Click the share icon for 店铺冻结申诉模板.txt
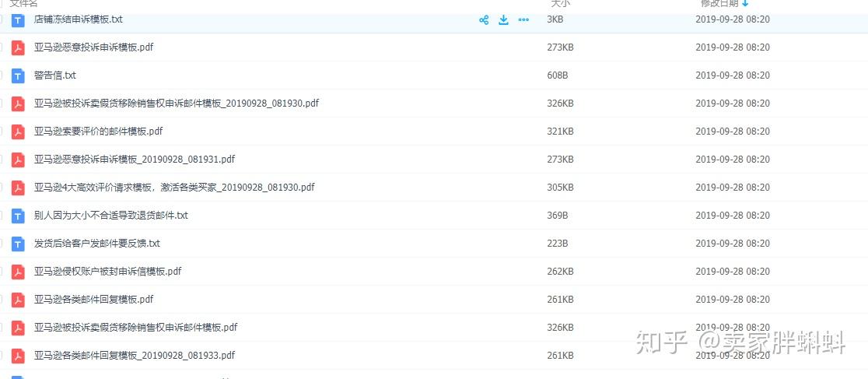The height and width of the screenshot is (379, 868). 484,20
